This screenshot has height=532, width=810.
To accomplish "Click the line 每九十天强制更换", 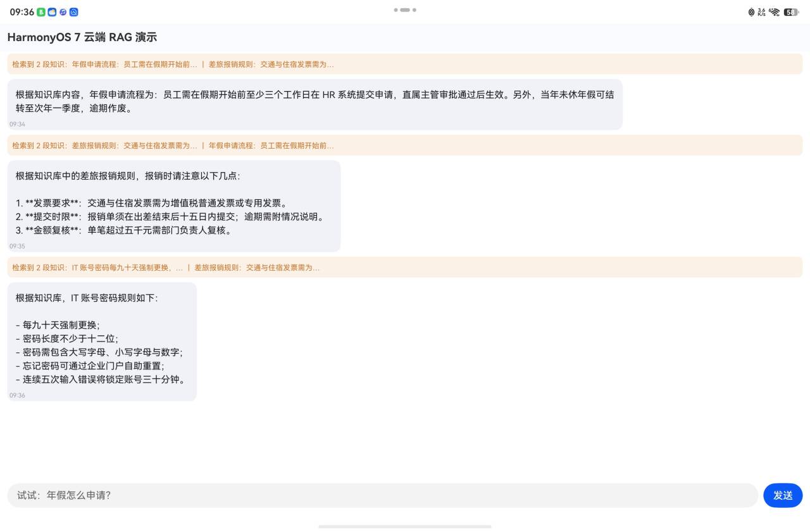I will pyautogui.click(x=58, y=325).
